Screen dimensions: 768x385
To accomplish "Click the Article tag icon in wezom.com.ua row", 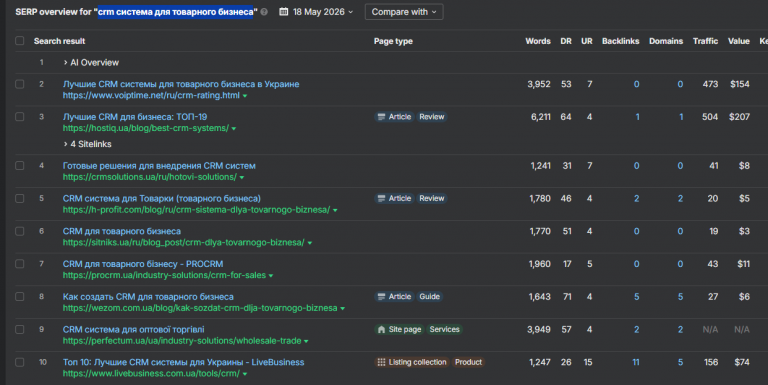I will (x=382, y=297).
